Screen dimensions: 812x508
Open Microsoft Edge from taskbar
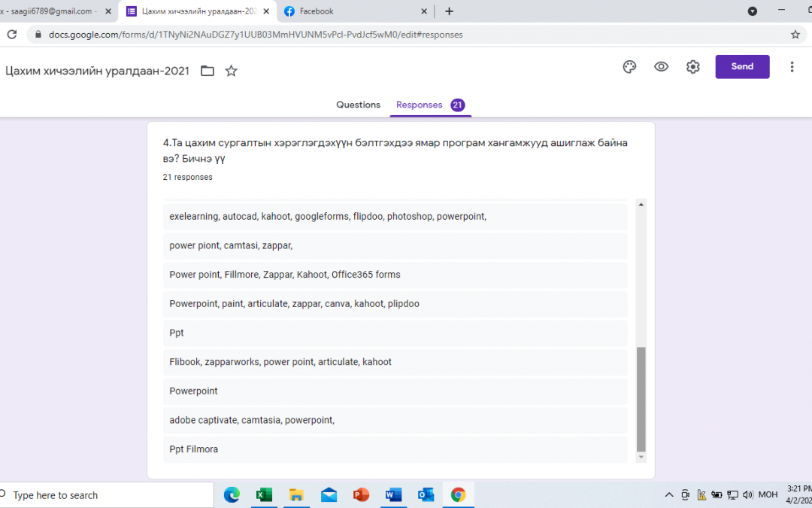232,495
